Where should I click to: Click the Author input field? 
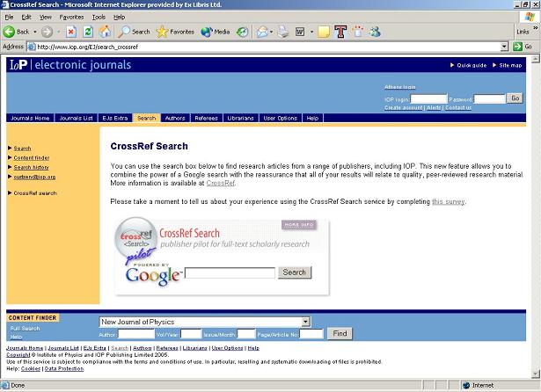pos(136,334)
